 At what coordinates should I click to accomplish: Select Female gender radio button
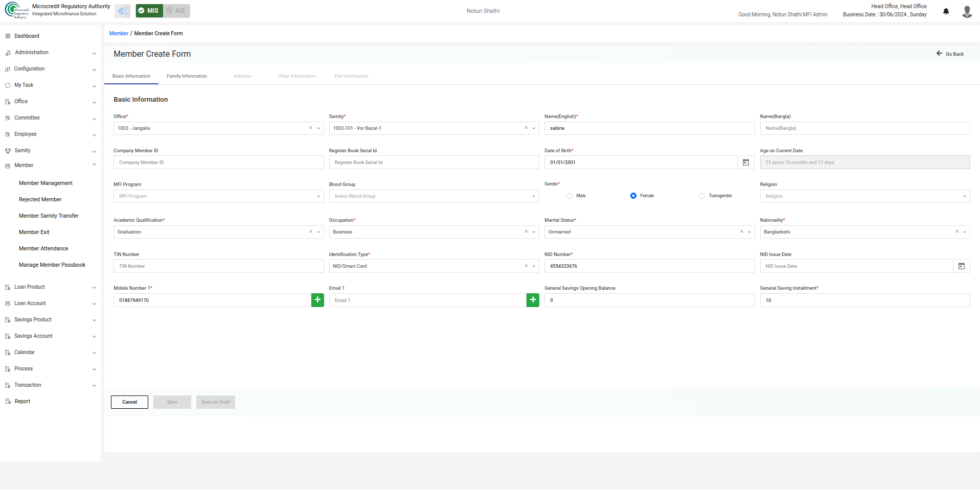click(x=633, y=196)
